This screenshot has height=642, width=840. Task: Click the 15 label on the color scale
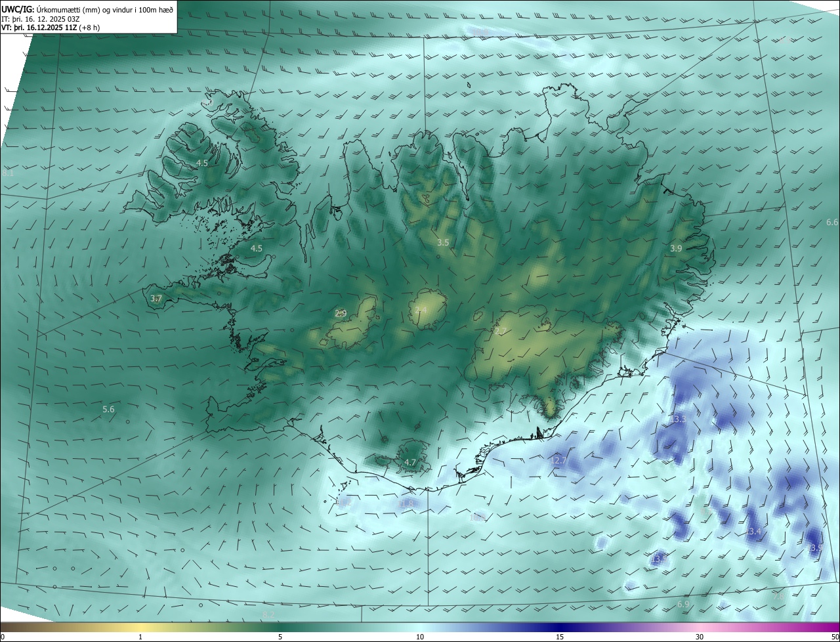[560, 637]
